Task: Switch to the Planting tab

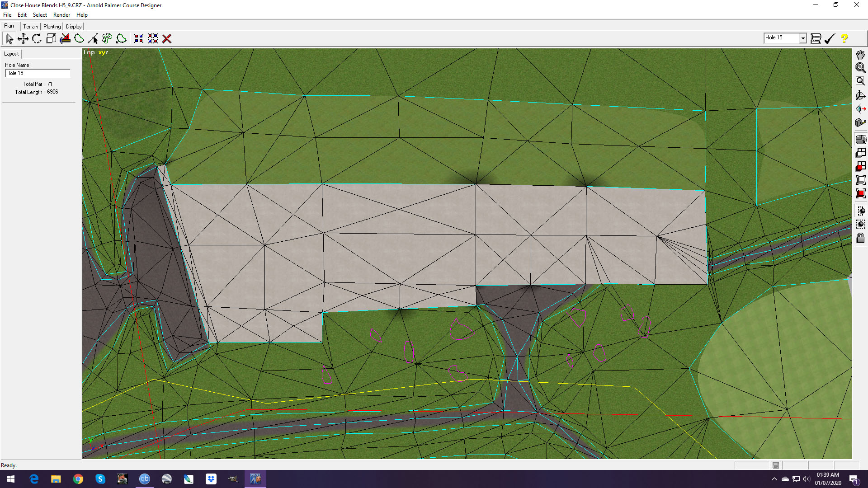Action: coord(52,27)
